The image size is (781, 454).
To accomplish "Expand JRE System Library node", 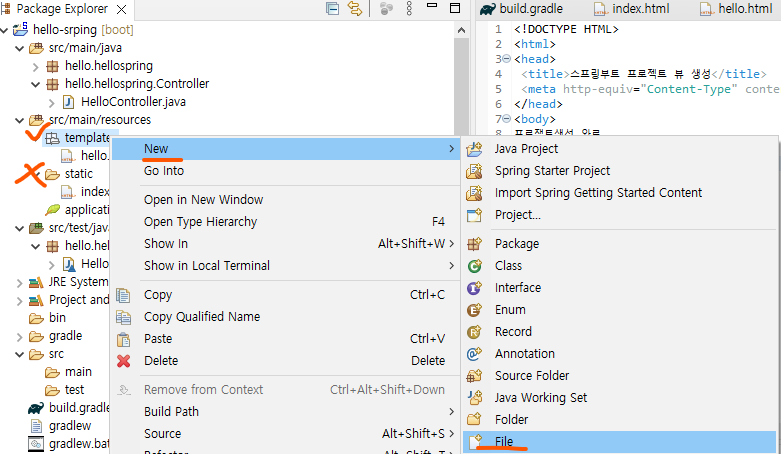I will (19, 283).
